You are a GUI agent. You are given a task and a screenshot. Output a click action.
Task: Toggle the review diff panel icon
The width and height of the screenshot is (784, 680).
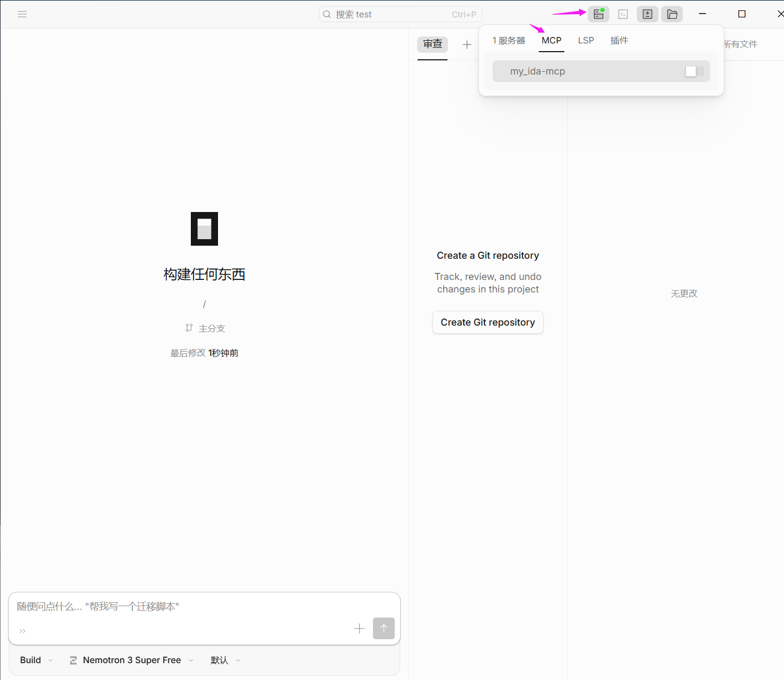tap(647, 14)
